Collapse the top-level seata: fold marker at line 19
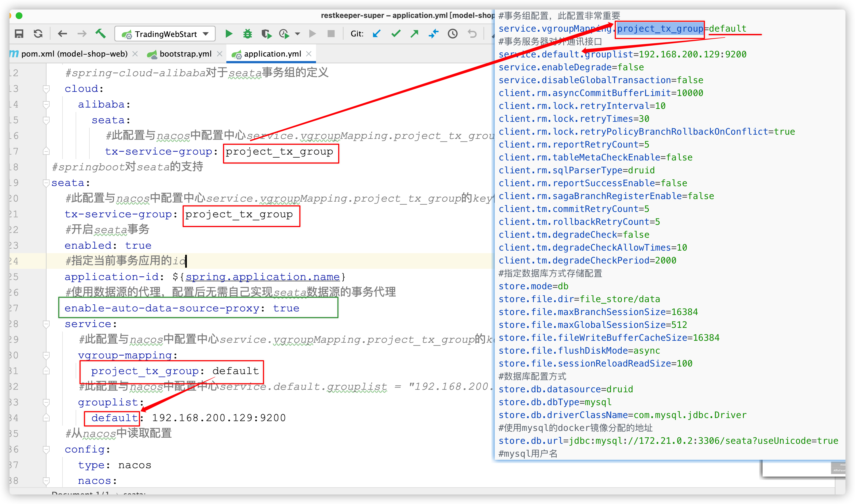 click(46, 183)
